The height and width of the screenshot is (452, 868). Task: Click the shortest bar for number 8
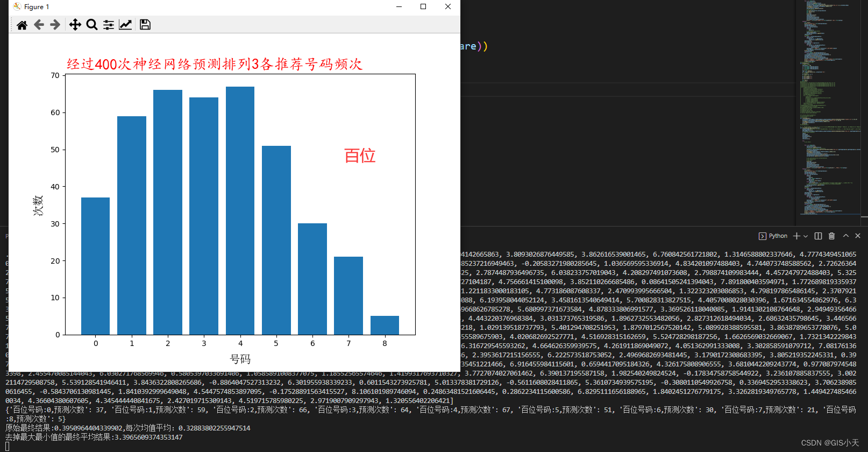click(x=385, y=325)
